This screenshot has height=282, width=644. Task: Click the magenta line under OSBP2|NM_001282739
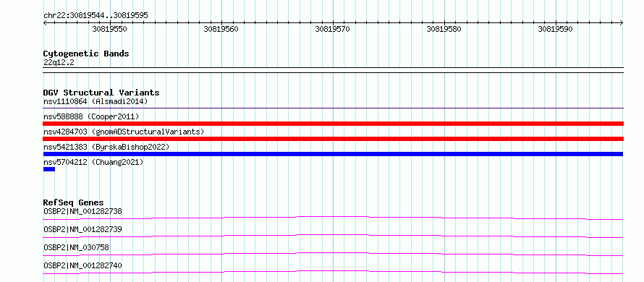coord(333,236)
